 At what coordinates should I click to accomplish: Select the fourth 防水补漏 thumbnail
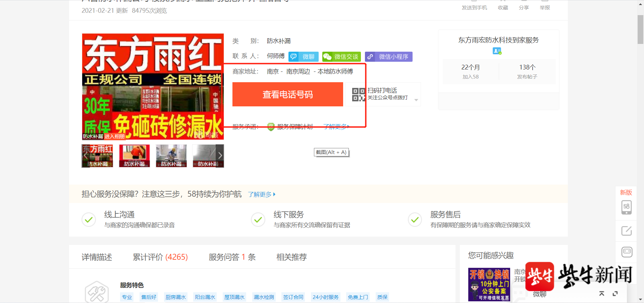pyautogui.click(x=208, y=156)
